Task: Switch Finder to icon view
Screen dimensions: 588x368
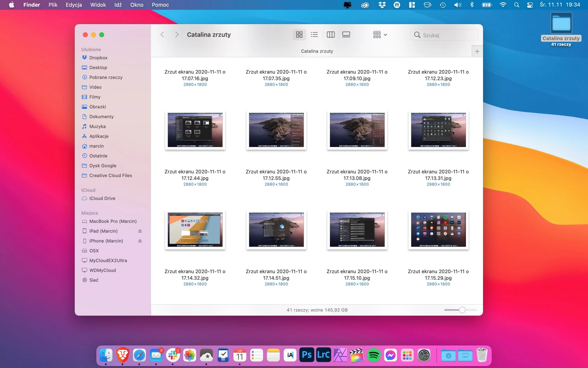Action: tap(299, 35)
